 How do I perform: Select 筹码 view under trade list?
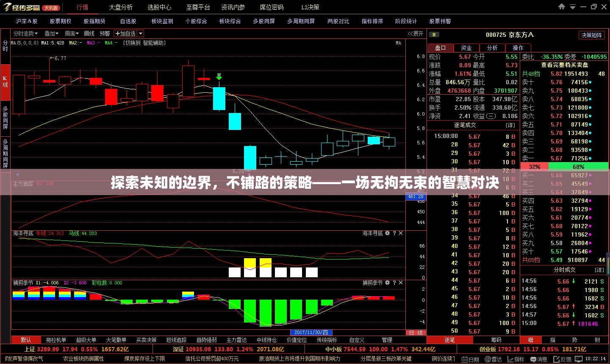pos(496,340)
